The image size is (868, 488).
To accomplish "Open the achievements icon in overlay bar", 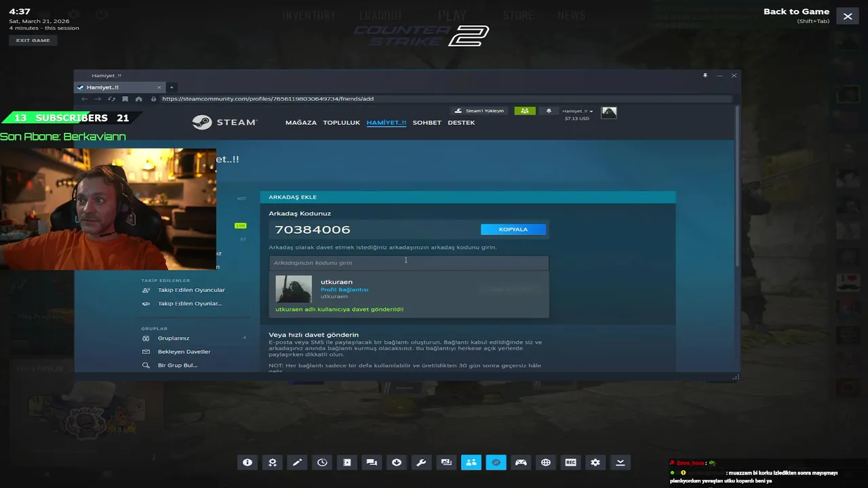I will coord(272,462).
